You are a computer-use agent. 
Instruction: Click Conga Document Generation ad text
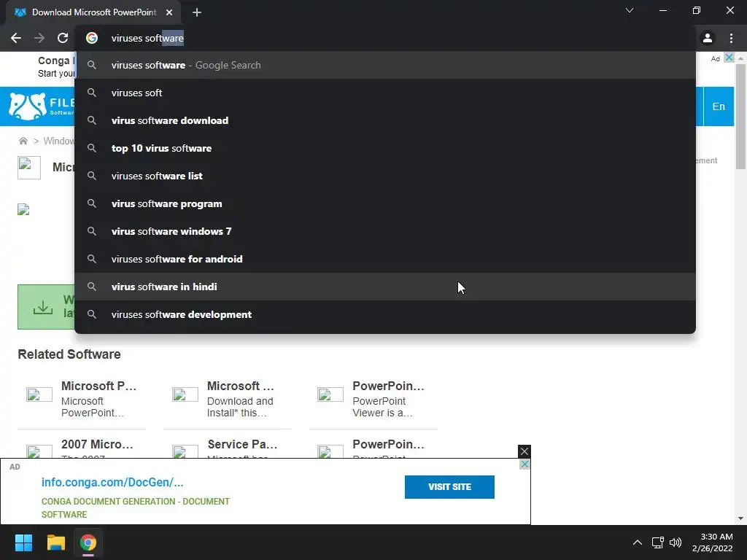(136, 508)
